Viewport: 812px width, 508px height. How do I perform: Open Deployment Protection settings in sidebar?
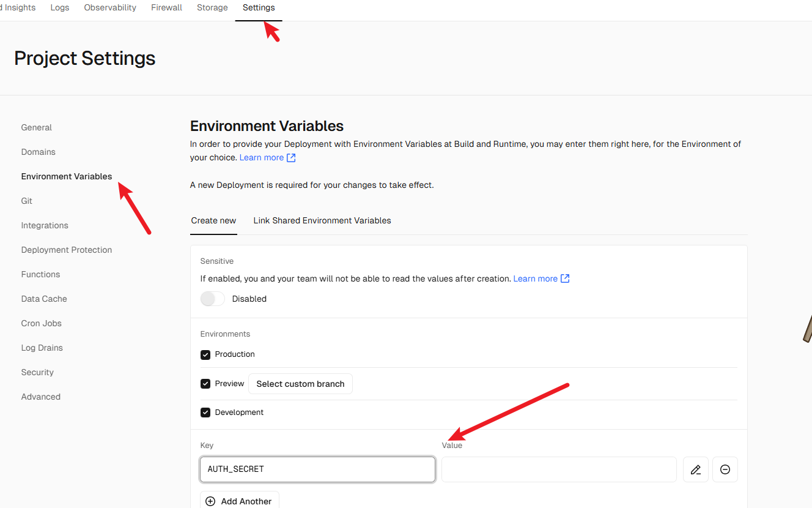tap(67, 250)
